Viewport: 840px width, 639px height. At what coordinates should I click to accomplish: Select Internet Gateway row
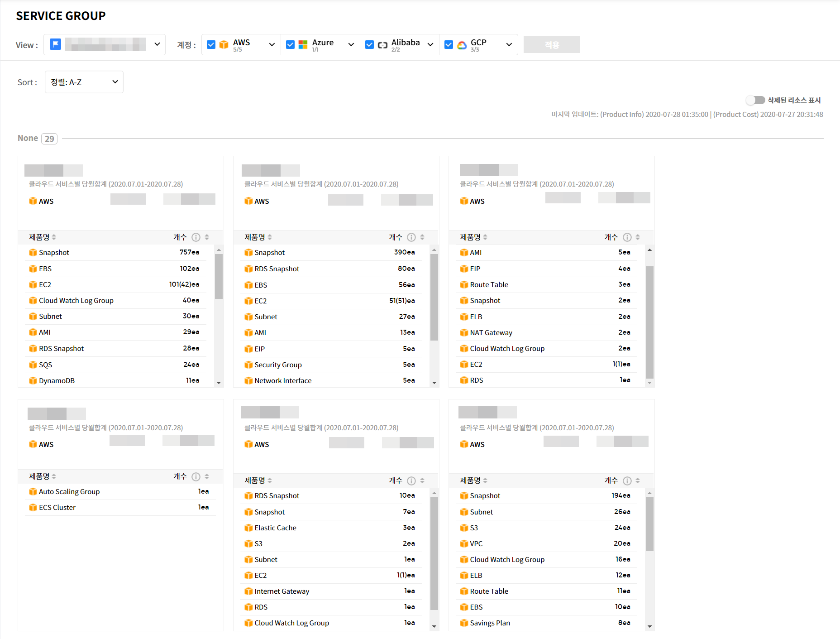coord(282,591)
